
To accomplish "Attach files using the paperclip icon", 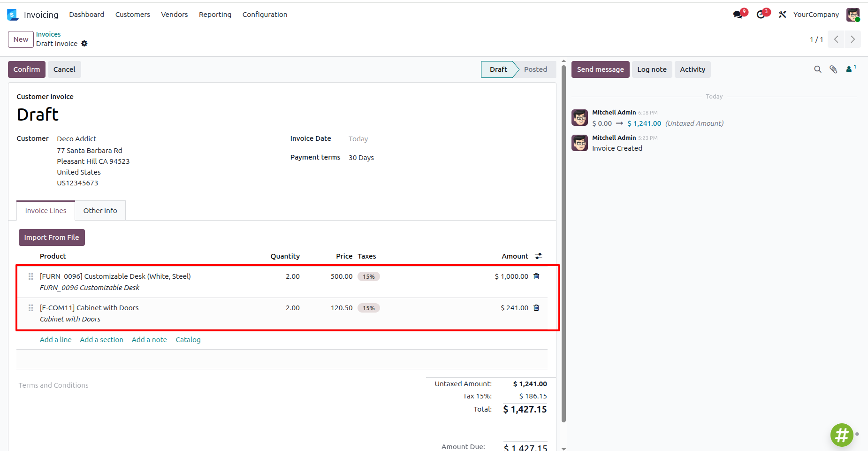I will [833, 69].
